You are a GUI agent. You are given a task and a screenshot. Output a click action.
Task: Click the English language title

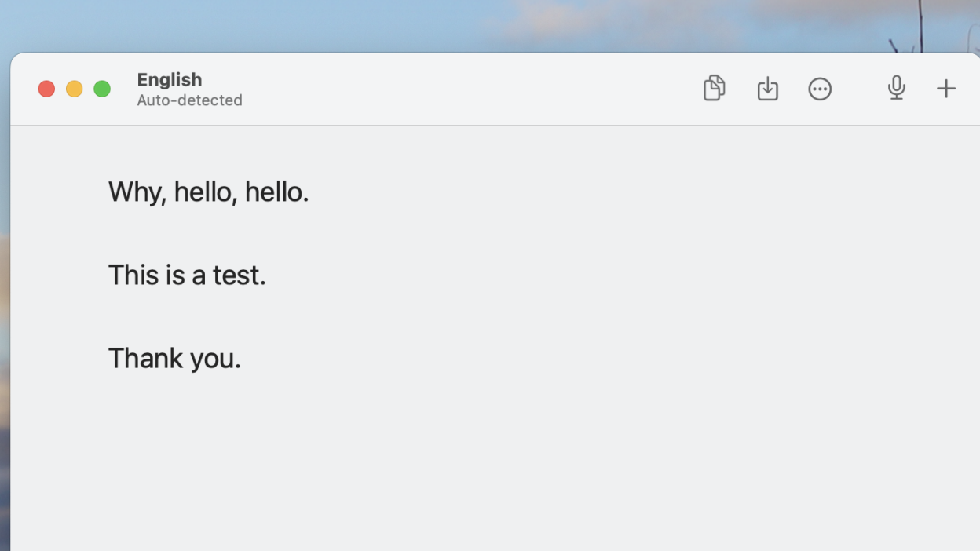(x=170, y=79)
